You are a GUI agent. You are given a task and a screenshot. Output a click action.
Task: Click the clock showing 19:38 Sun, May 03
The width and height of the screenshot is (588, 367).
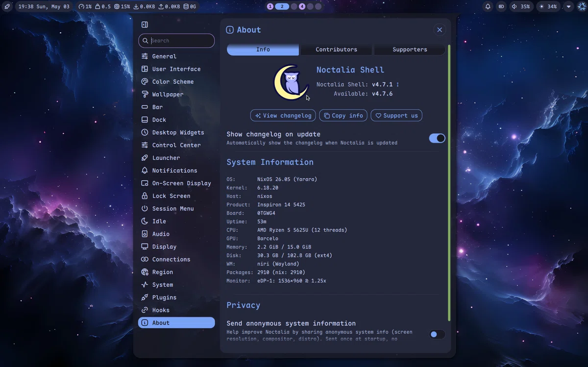[44, 6]
